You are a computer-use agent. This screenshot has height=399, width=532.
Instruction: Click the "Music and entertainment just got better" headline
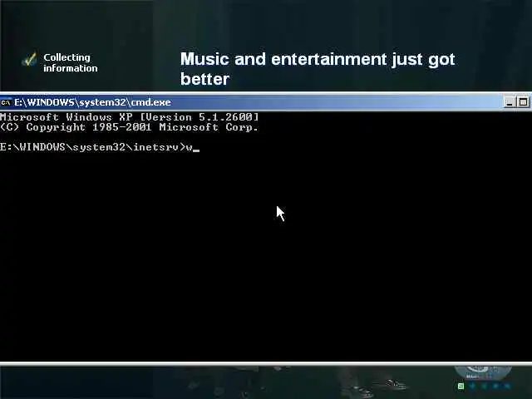[318, 69]
